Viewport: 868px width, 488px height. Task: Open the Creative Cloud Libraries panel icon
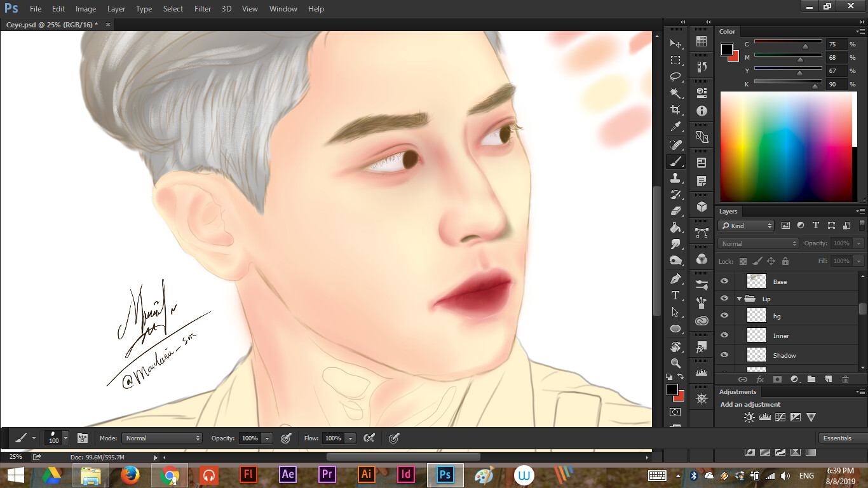pyautogui.click(x=702, y=322)
